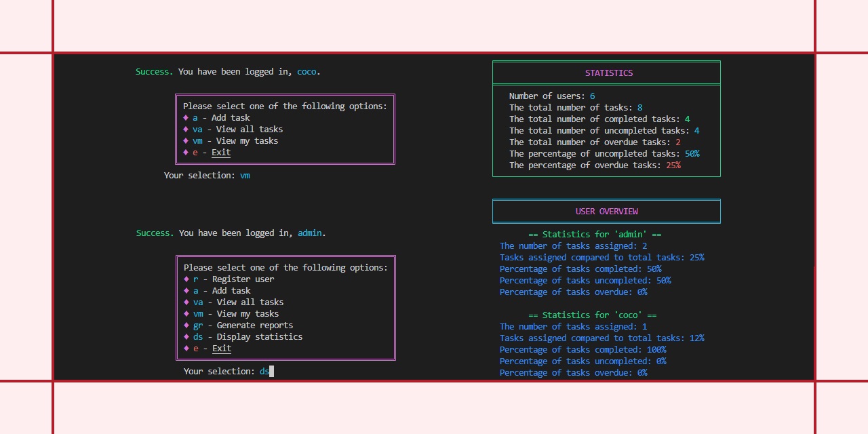The width and height of the screenshot is (868, 434).
Task: Click the diamond icon next to "va - View all tasks"
Action: [x=186, y=129]
